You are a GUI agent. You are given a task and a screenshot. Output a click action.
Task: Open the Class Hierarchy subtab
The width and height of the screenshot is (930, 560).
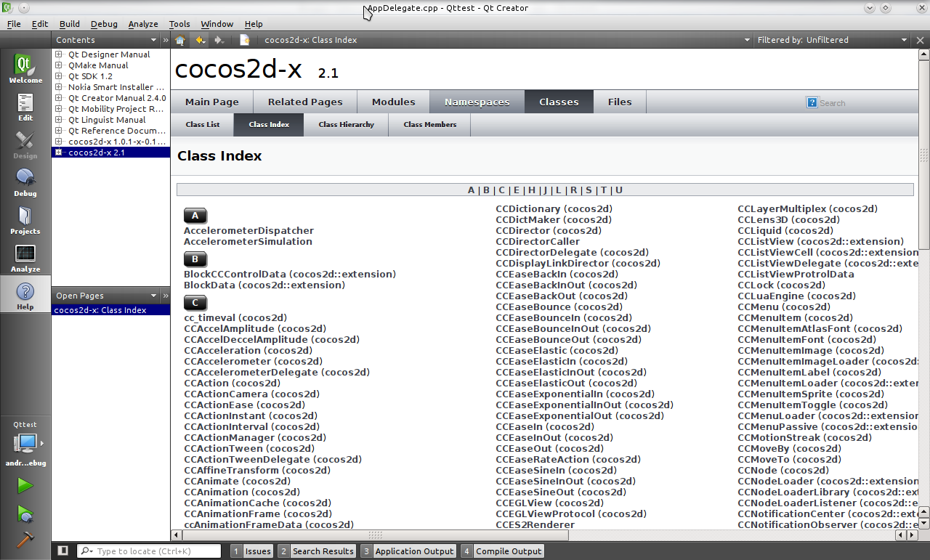(347, 124)
